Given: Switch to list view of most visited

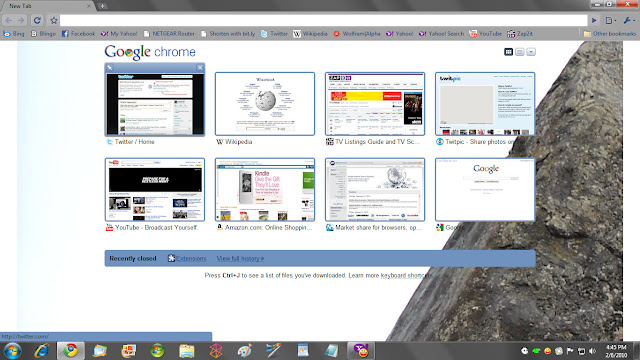Looking at the screenshot, I should [520, 52].
